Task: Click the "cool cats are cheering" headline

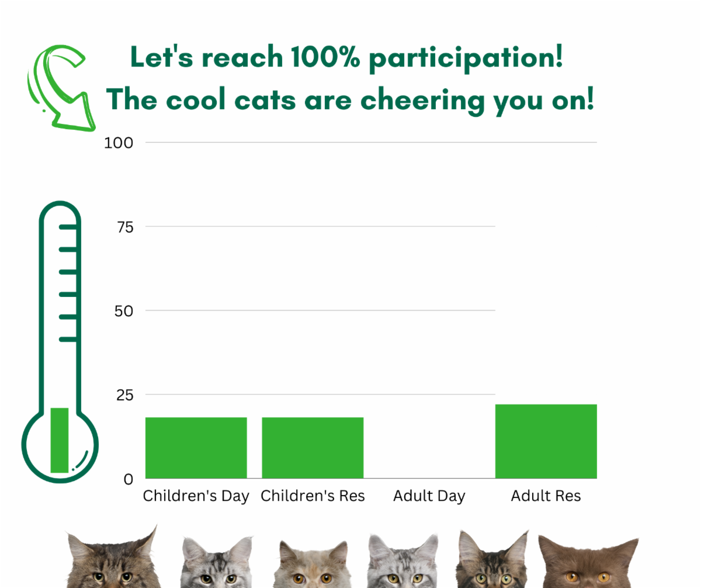Action: pos(350,100)
